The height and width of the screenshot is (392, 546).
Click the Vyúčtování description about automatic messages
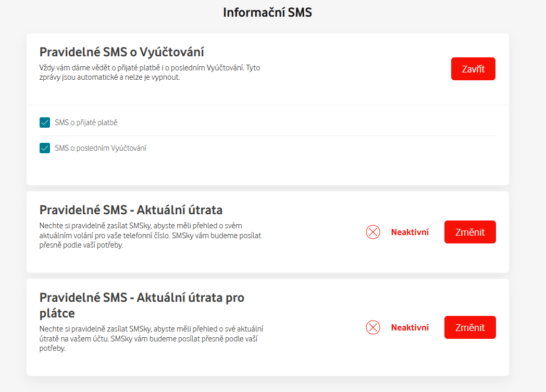[x=150, y=72]
